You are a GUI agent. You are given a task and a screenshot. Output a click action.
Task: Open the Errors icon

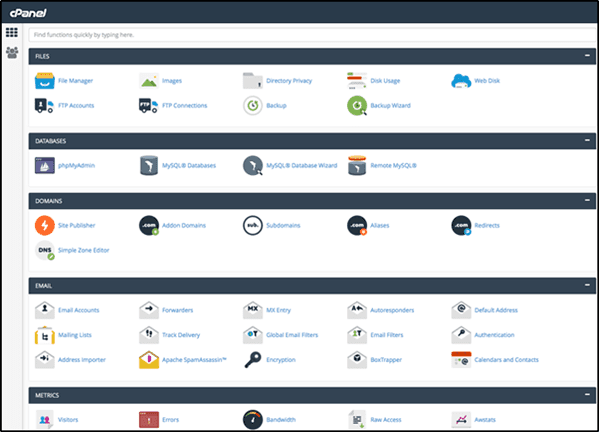[x=149, y=419]
